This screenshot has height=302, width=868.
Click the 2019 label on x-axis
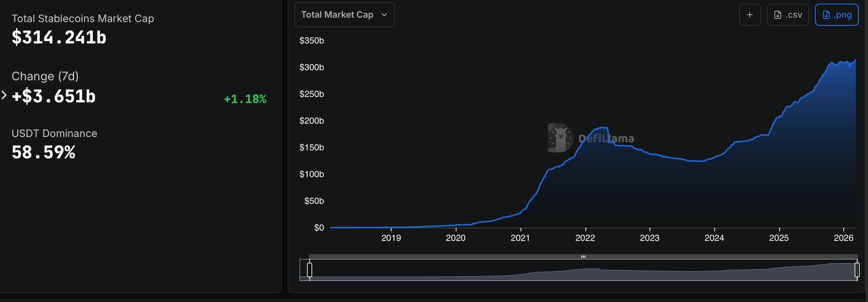(391, 238)
